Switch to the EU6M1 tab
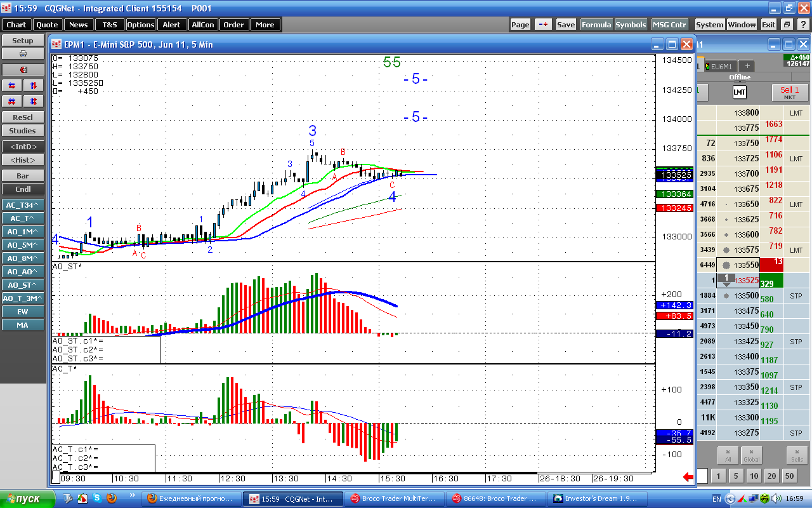812x508 pixels. [721, 66]
